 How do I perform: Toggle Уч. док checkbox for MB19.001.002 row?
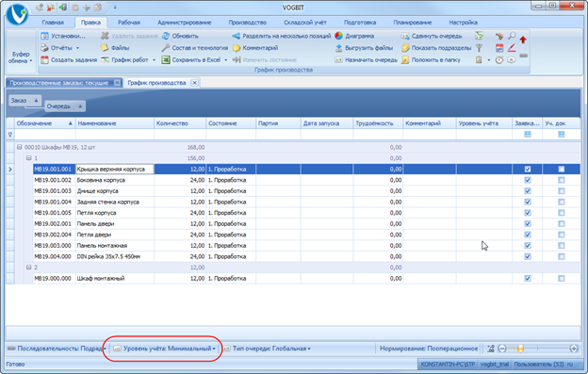click(x=562, y=180)
